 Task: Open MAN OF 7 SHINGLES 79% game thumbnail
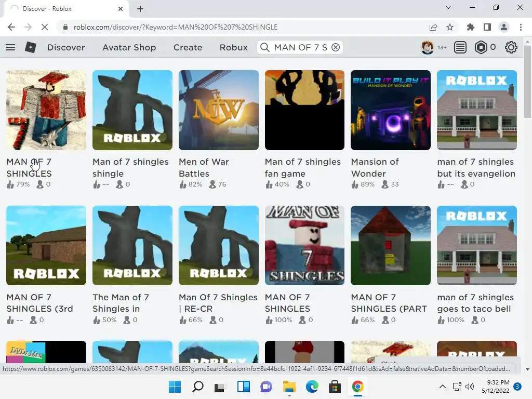(46, 110)
